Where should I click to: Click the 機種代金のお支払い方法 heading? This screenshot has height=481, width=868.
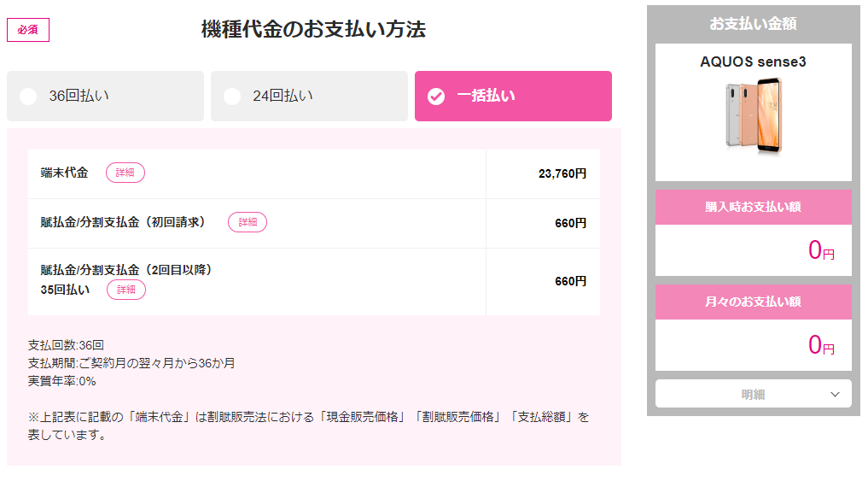coord(313,29)
